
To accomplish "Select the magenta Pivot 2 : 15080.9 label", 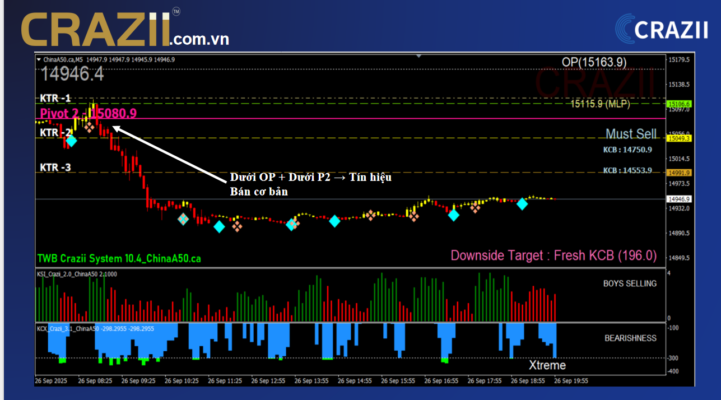I will click(88, 114).
